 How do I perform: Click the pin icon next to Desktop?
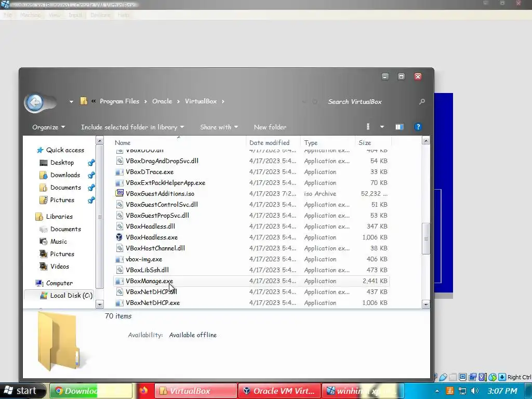pyautogui.click(x=91, y=163)
